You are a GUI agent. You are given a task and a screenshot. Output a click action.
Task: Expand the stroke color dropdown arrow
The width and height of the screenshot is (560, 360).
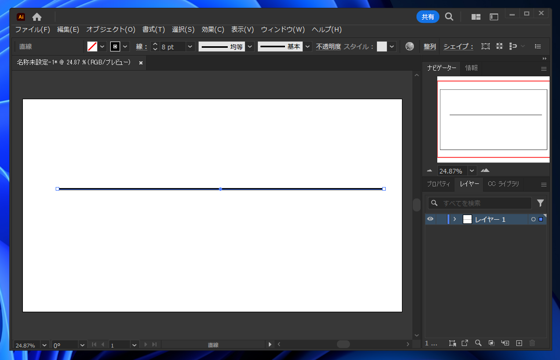click(x=125, y=46)
